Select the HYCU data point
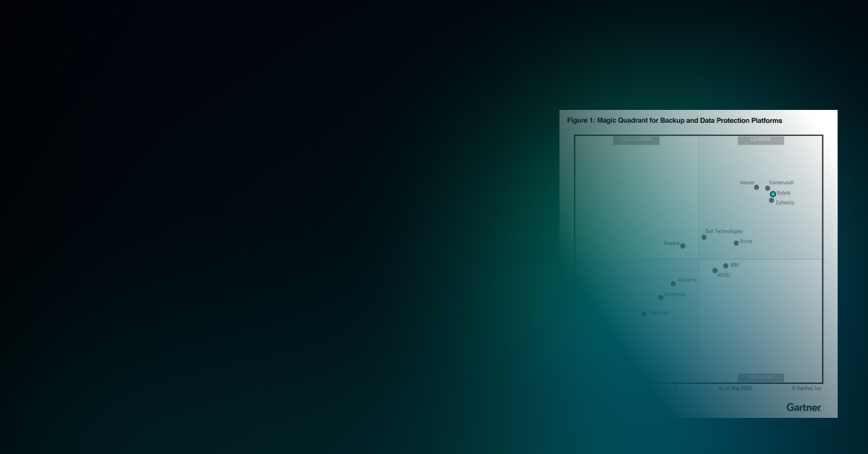The image size is (868, 454). click(x=715, y=270)
